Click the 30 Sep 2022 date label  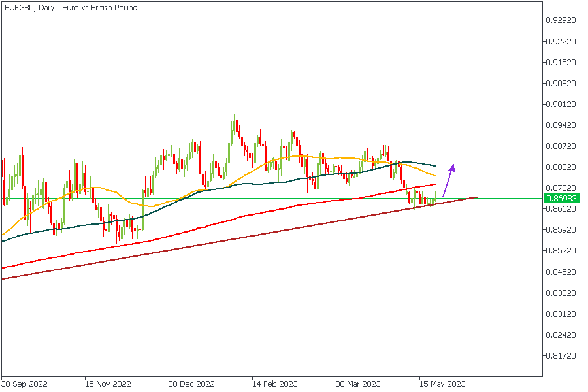pyautogui.click(x=24, y=384)
